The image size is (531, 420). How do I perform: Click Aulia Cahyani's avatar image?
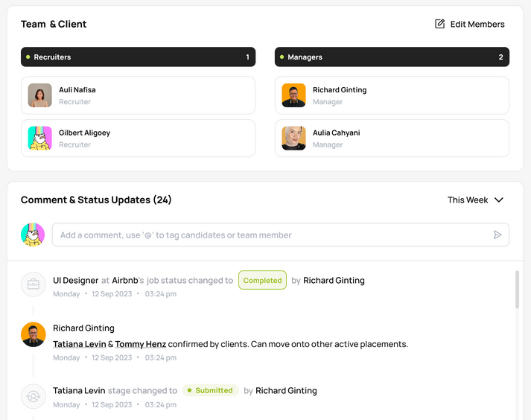point(294,139)
